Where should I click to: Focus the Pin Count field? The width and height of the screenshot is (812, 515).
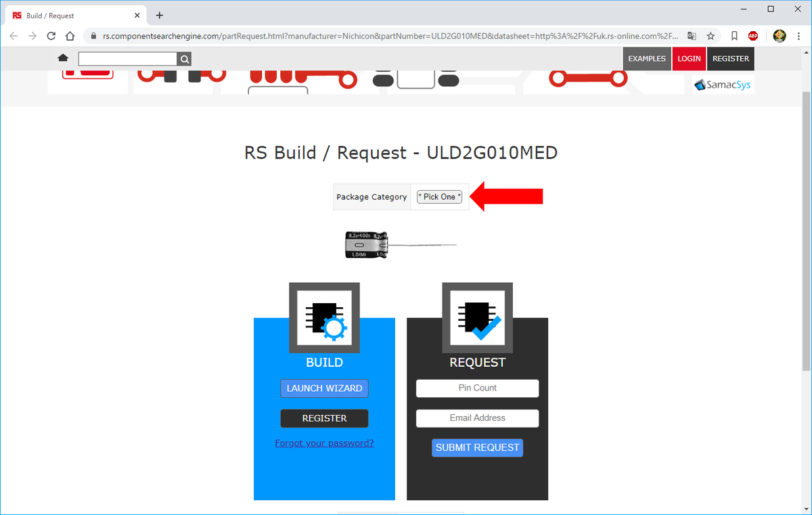coord(478,388)
